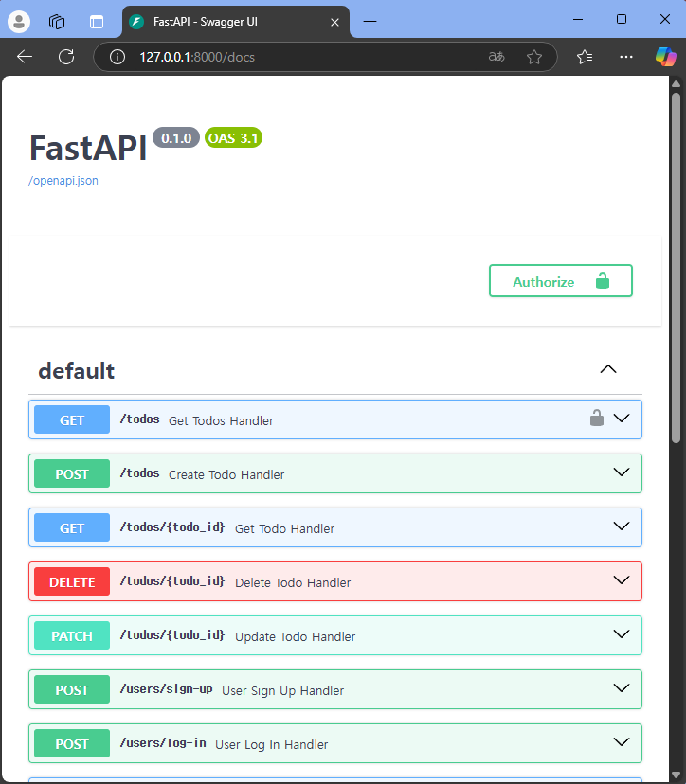Click the tab actions menu icon
The height and width of the screenshot is (784, 686).
97,22
